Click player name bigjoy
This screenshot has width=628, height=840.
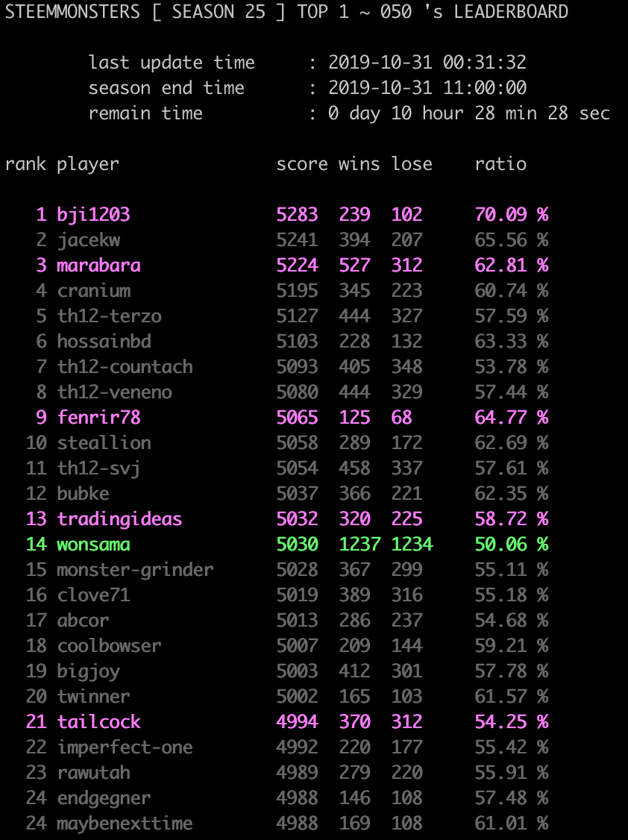[88, 671]
